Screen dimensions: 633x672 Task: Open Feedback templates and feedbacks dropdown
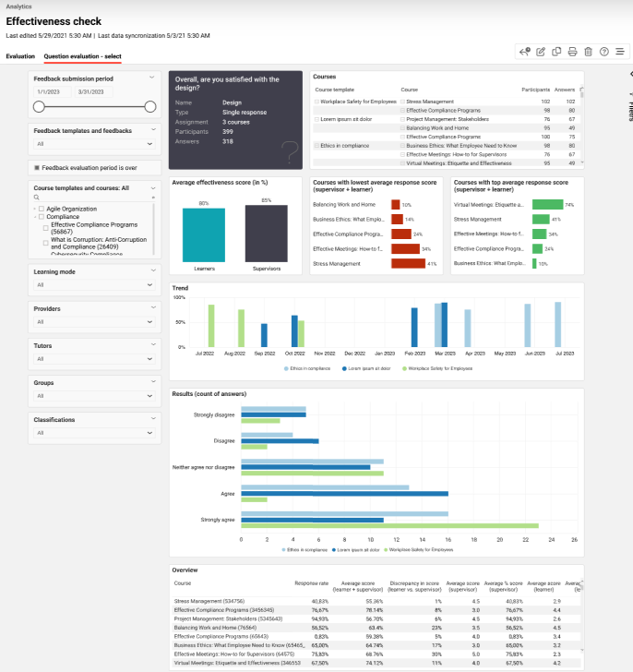95,144
